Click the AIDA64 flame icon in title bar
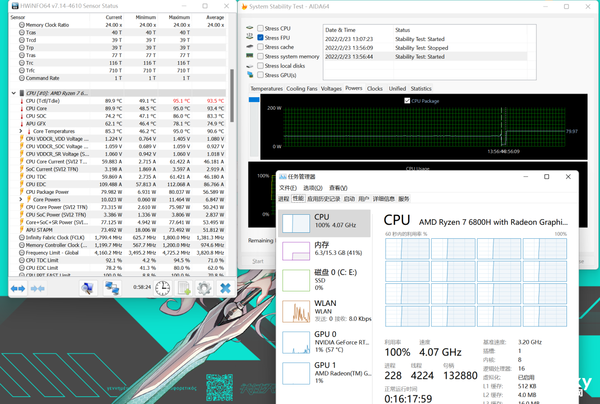600x404 pixels. pos(245,7)
